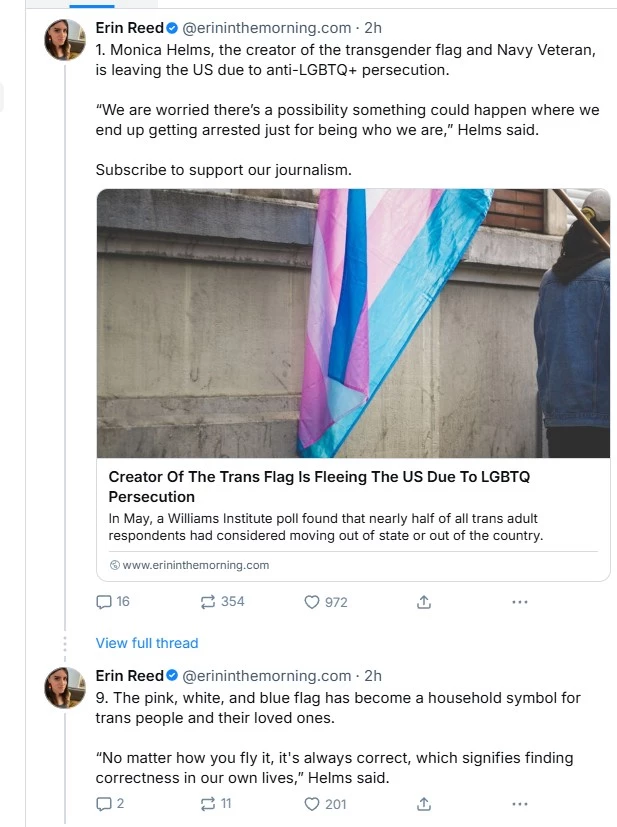
Task: Open the article headline about the Trans Flag creator
Action: (x=319, y=487)
